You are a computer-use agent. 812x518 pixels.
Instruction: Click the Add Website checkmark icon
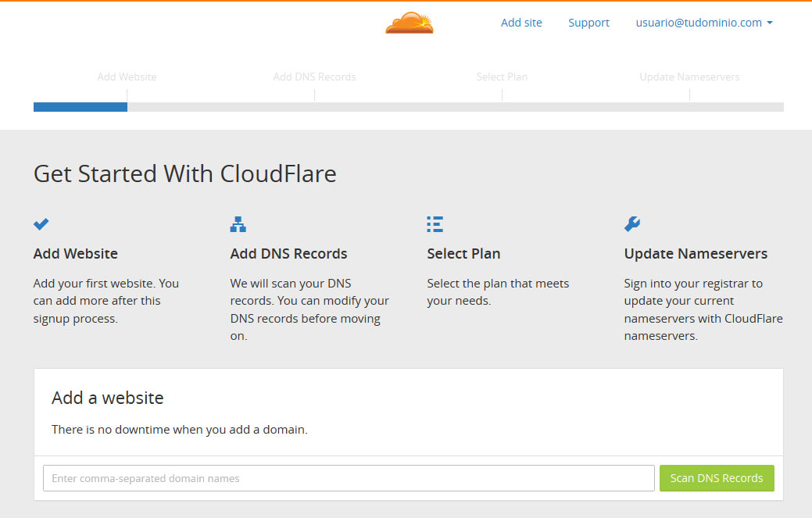pyautogui.click(x=41, y=224)
